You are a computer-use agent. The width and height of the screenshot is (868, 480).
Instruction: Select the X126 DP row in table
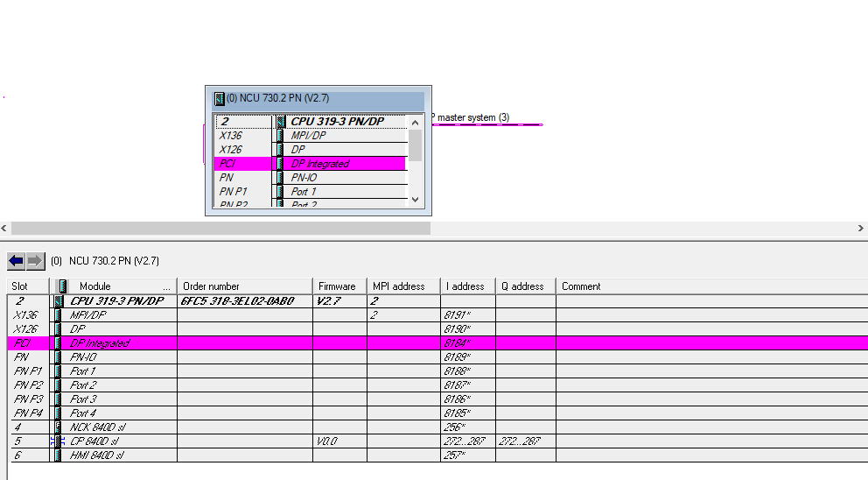pos(437,329)
